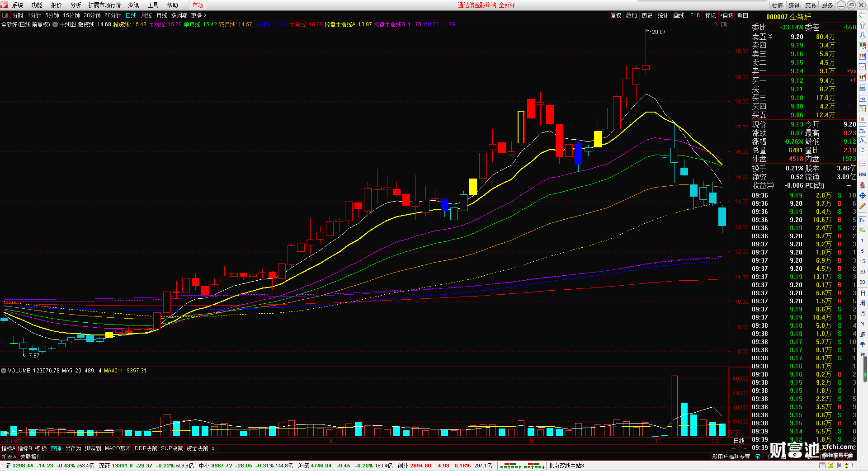The width and height of the screenshot is (868, 471).
Task: Switch to 分时 intraday view
Action: pos(18,15)
